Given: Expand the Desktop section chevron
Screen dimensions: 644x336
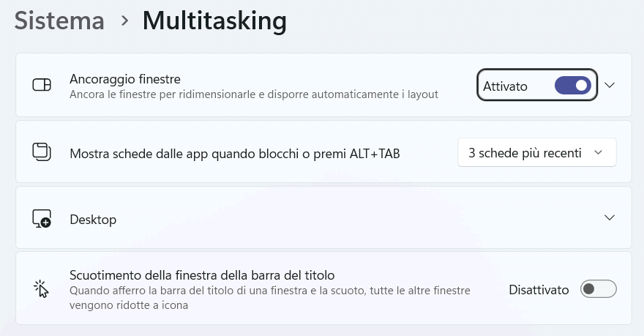Looking at the screenshot, I should click(x=610, y=218).
